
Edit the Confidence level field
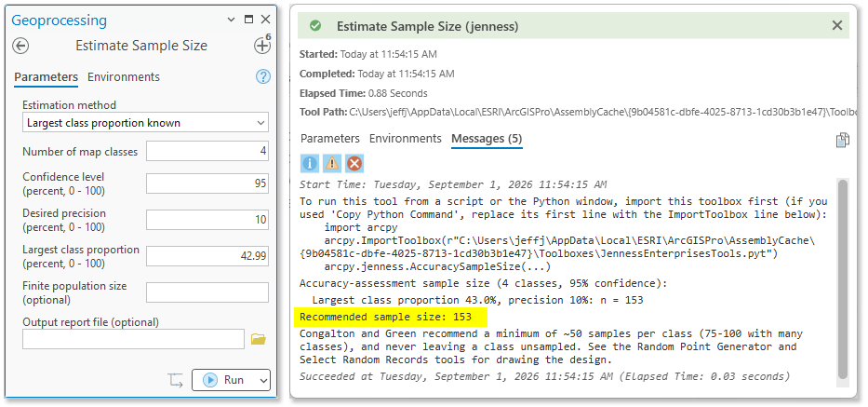point(207,183)
